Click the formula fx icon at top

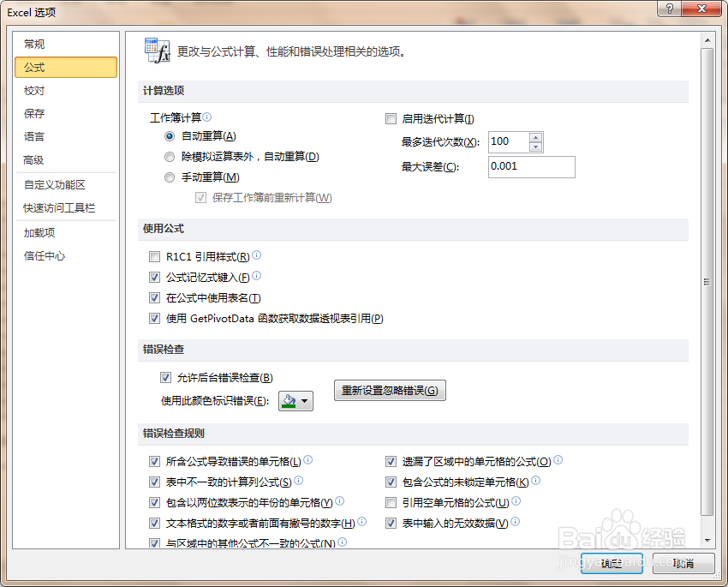(157, 51)
